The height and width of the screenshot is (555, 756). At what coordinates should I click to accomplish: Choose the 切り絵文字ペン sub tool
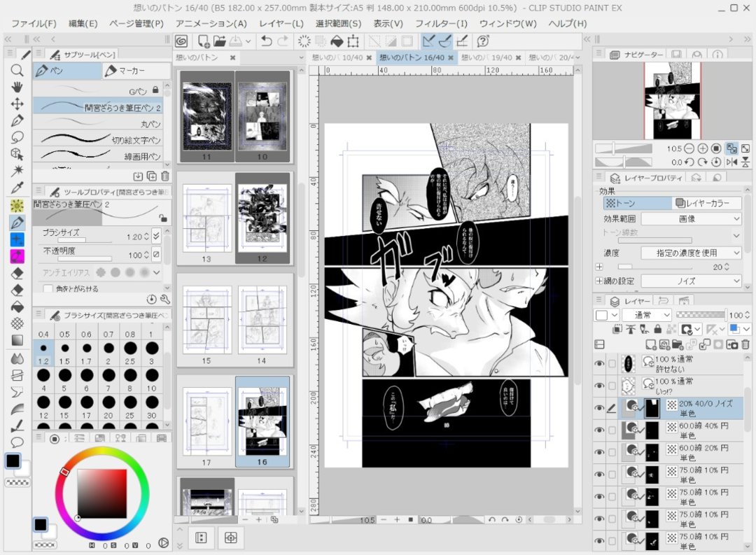coord(99,140)
